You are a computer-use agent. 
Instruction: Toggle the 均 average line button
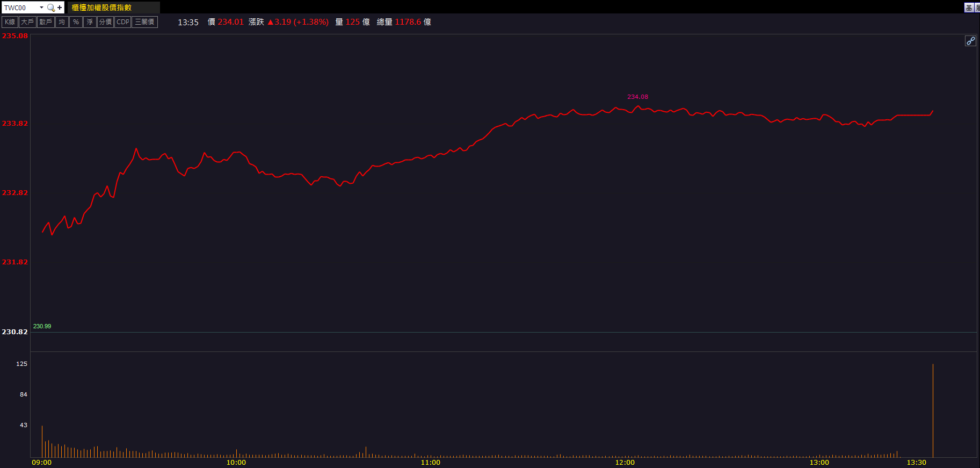(62, 22)
